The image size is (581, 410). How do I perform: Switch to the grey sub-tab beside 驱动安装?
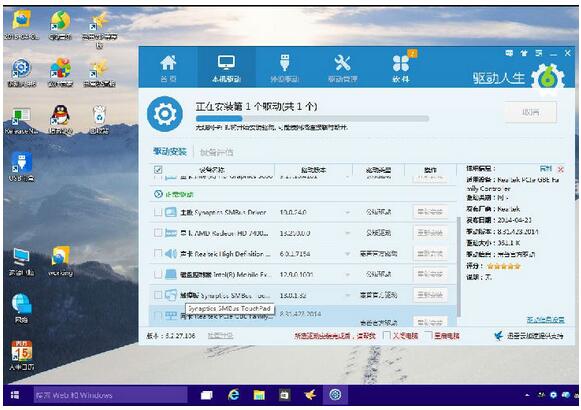coord(217,152)
